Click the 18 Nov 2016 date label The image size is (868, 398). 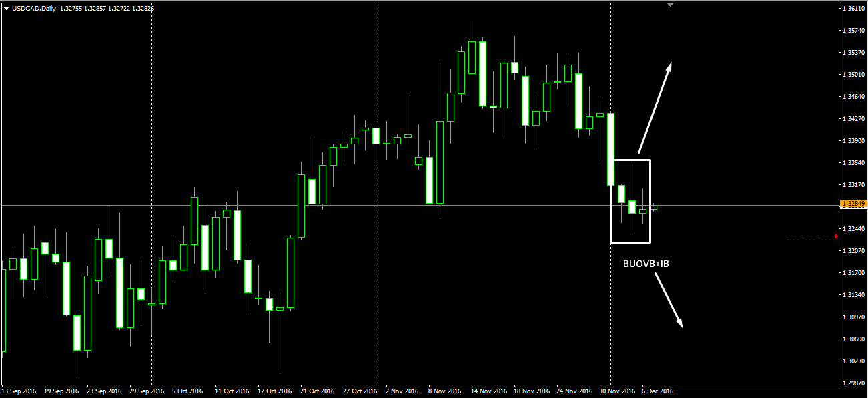[x=532, y=391]
